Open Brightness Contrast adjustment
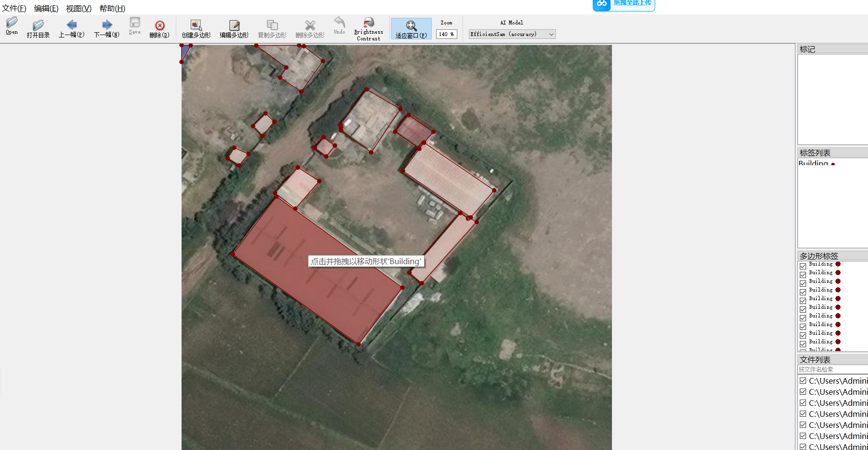868x450 pixels. click(x=368, y=29)
